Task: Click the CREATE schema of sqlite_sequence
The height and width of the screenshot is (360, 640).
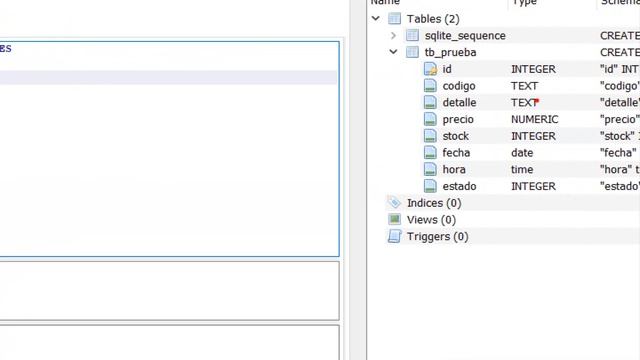Action: (x=620, y=36)
